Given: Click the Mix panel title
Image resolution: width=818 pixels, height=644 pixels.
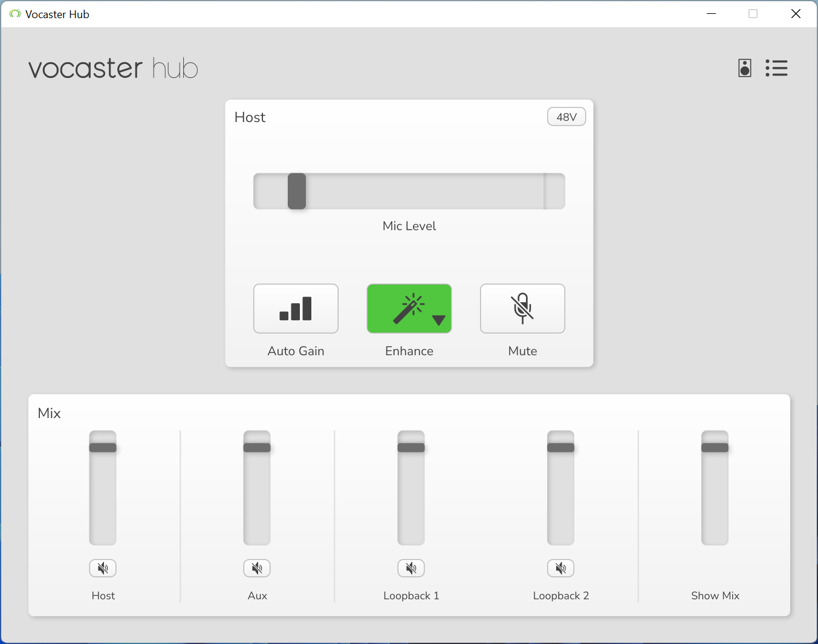Looking at the screenshot, I should pos(49,413).
